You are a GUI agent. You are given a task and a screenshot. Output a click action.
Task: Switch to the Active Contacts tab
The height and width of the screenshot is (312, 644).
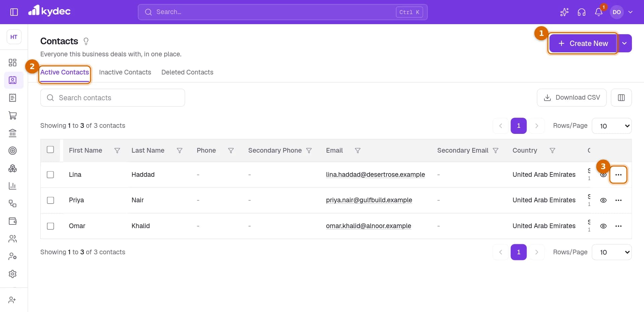click(x=65, y=72)
